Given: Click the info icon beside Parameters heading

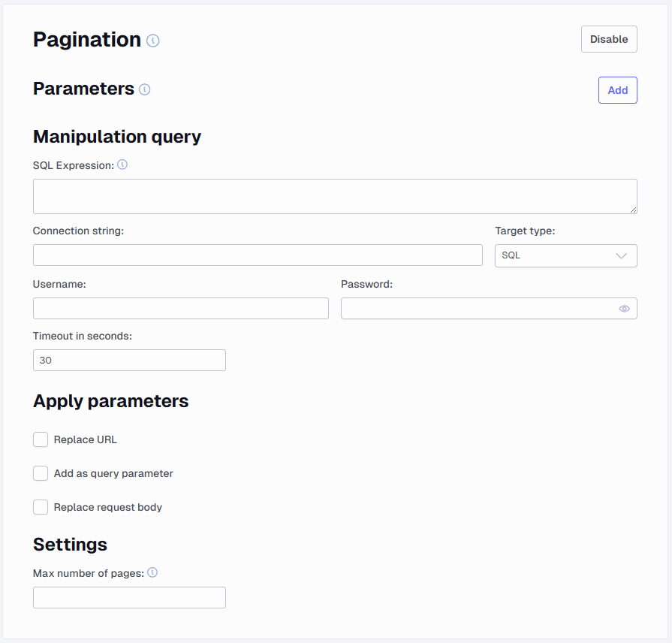Looking at the screenshot, I should pyautogui.click(x=144, y=89).
